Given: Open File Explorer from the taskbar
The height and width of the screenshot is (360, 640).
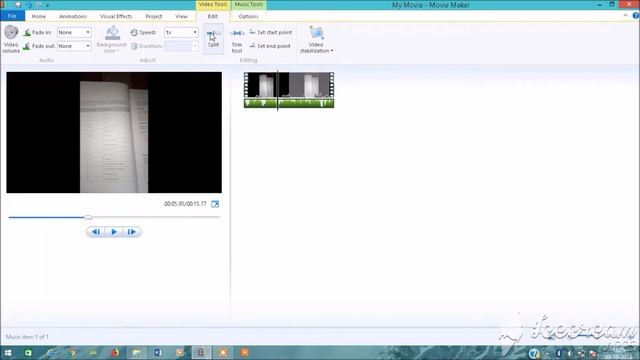Looking at the screenshot, I should point(136,352).
